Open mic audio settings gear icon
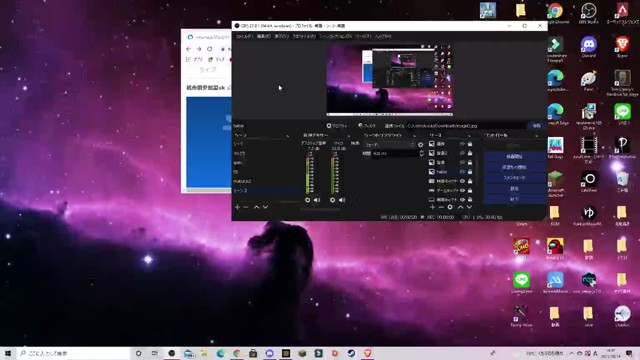This screenshot has height=360, width=640. pos(332,200)
